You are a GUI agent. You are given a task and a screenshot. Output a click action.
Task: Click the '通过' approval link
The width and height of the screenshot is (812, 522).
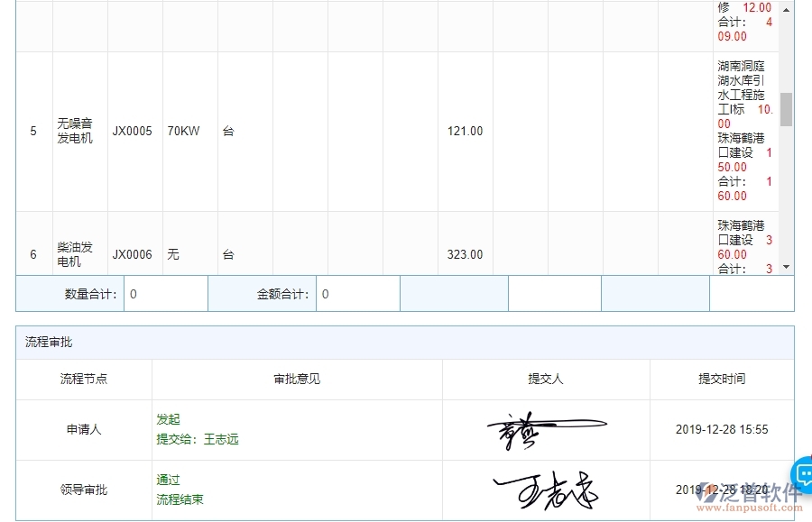[x=167, y=481]
